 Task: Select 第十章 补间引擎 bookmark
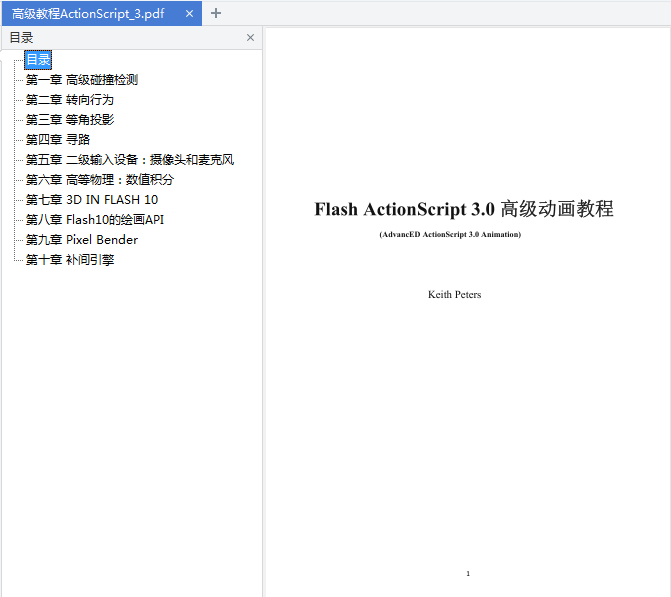point(70,260)
